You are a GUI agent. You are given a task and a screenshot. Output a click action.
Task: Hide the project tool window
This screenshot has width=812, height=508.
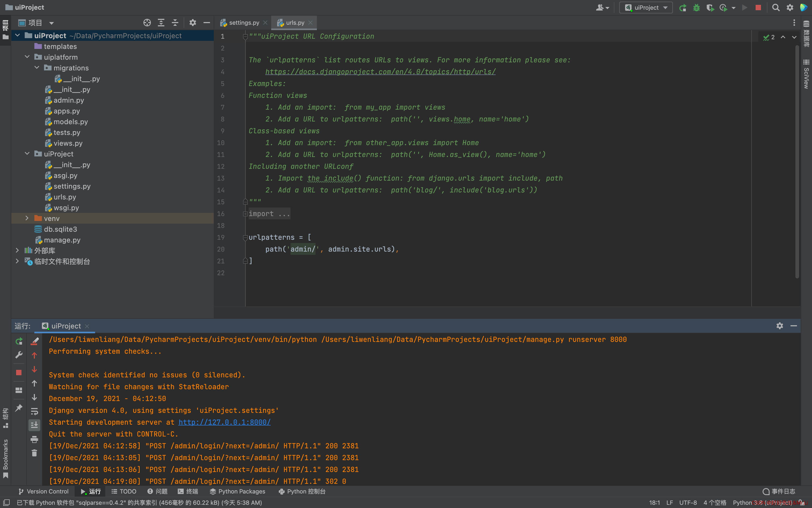click(207, 23)
